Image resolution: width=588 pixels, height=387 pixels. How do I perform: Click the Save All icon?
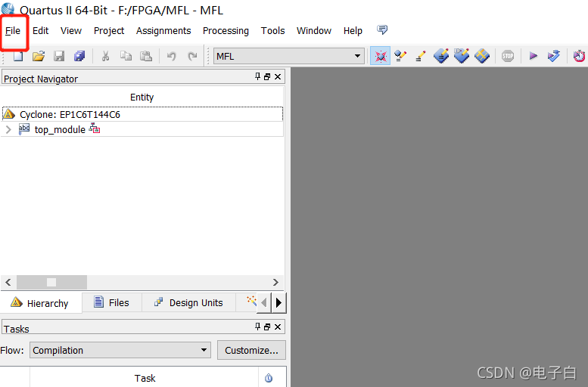tap(79, 56)
